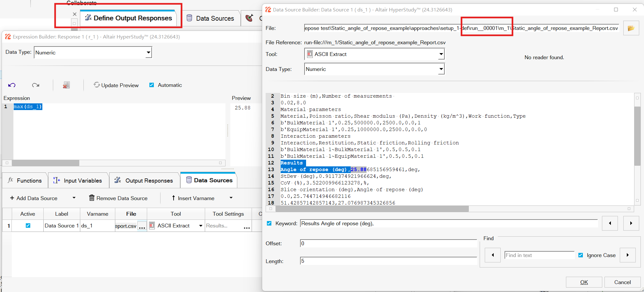Image resolution: width=644 pixels, height=292 pixels.
Task: Open the Output Responses tab
Action: click(x=144, y=180)
